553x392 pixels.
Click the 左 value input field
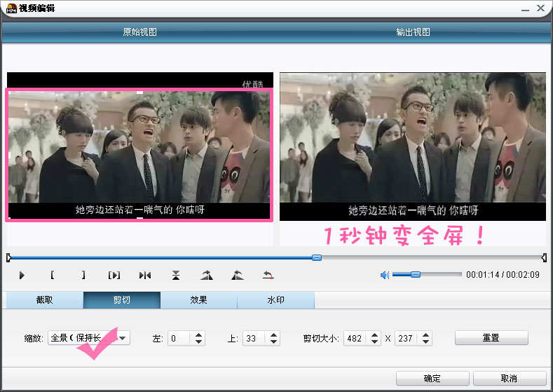(x=179, y=339)
